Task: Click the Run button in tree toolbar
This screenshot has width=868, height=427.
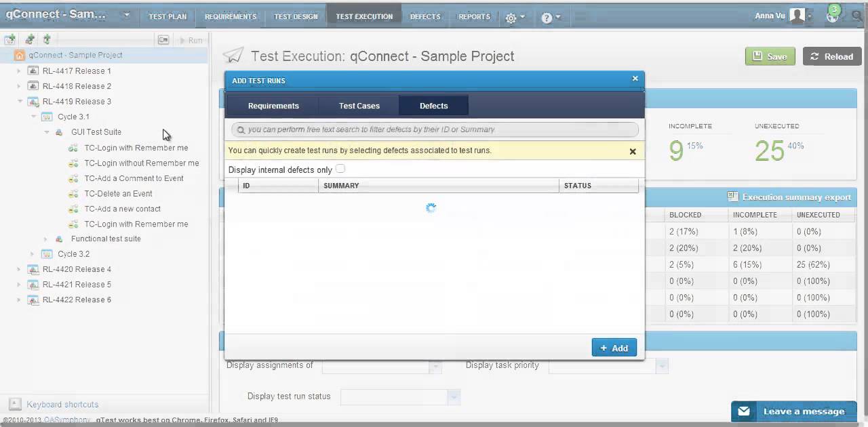Action: click(191, 40)
